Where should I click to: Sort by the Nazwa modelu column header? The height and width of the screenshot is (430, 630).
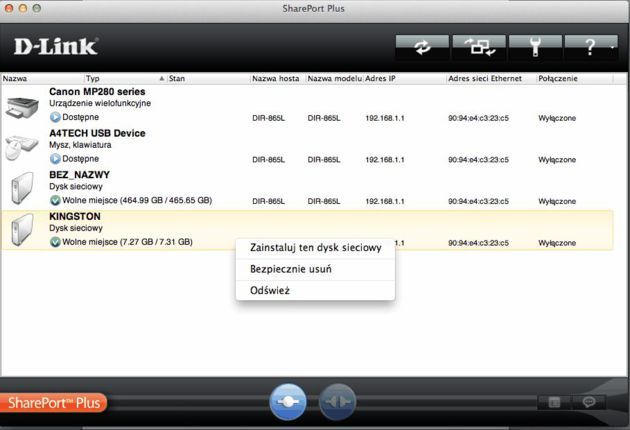[335, 78]
